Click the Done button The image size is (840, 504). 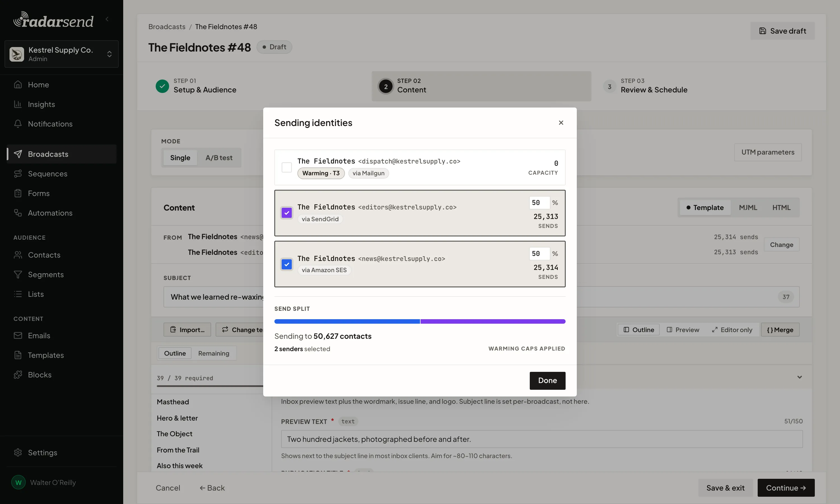(x=547, y=381)
